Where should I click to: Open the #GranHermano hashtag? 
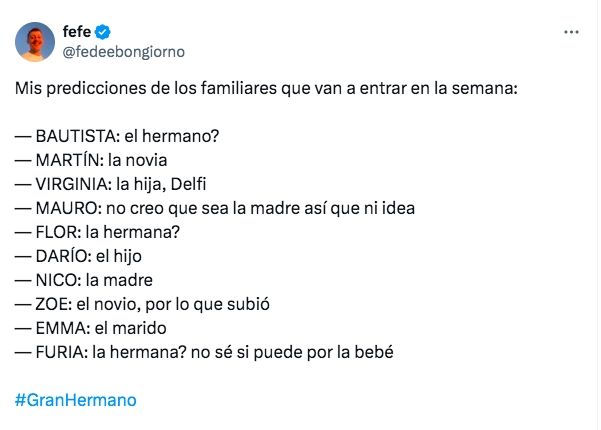click(76, 400)
